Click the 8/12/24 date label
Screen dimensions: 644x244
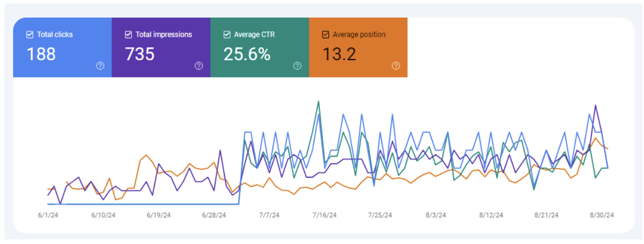[491, 215]
